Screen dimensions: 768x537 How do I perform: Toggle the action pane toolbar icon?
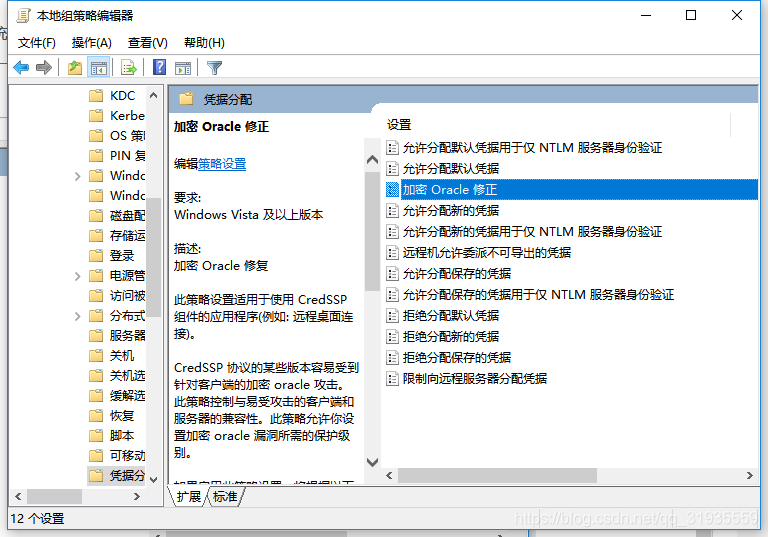click(183, 68)
